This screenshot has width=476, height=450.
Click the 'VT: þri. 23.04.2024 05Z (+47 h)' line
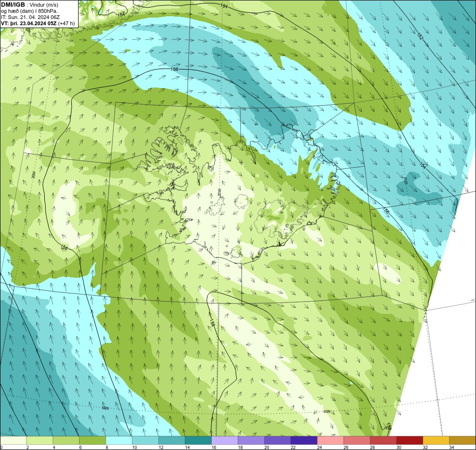tap(38, 23)
